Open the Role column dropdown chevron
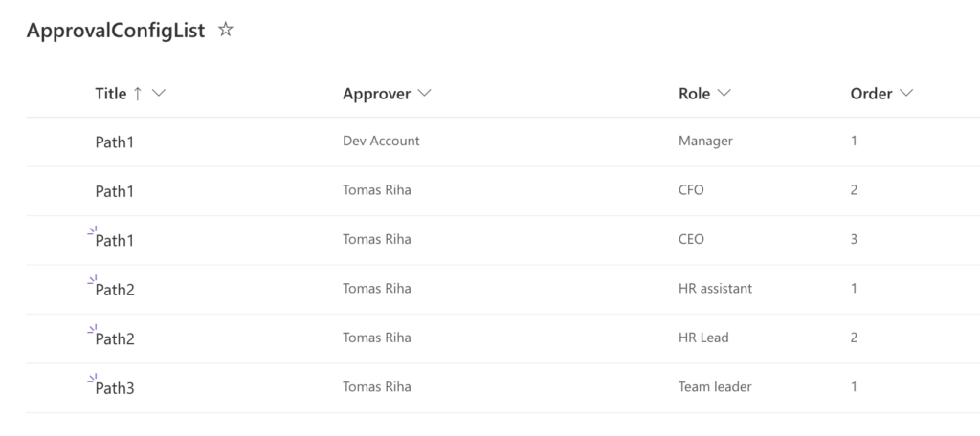Image resolution: width=980 pixels, height=436 pixels. coord(724,93)
